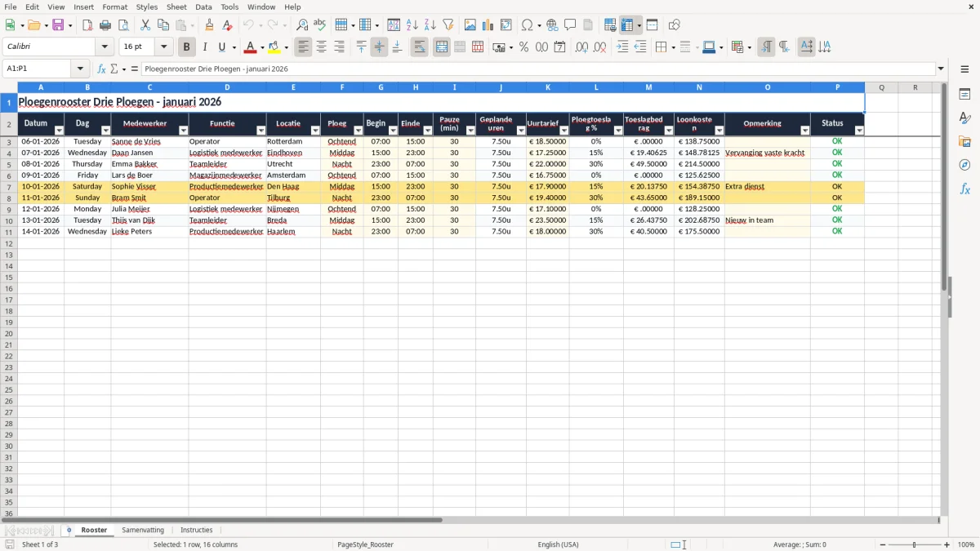Insert Special Character omega icon
Image resolution: width=980 pixels, height=551 pixels.
point(528,25)
